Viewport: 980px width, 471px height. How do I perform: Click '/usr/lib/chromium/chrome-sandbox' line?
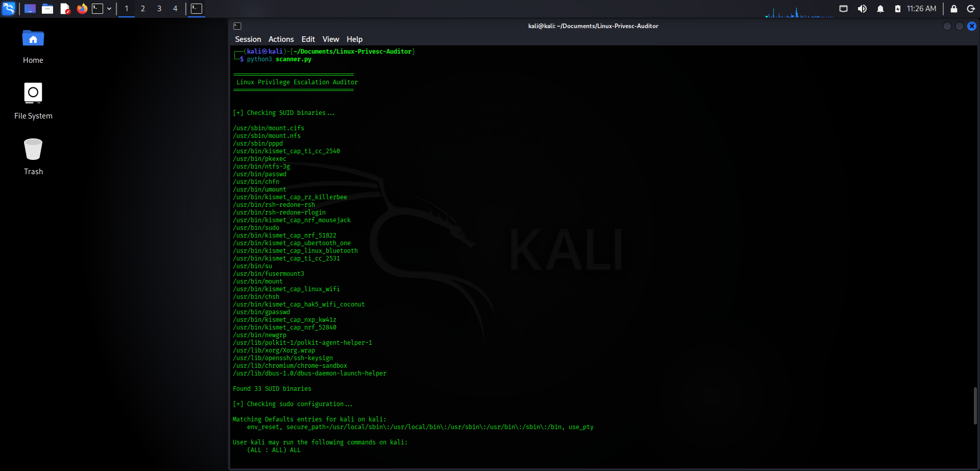point(290,366)
